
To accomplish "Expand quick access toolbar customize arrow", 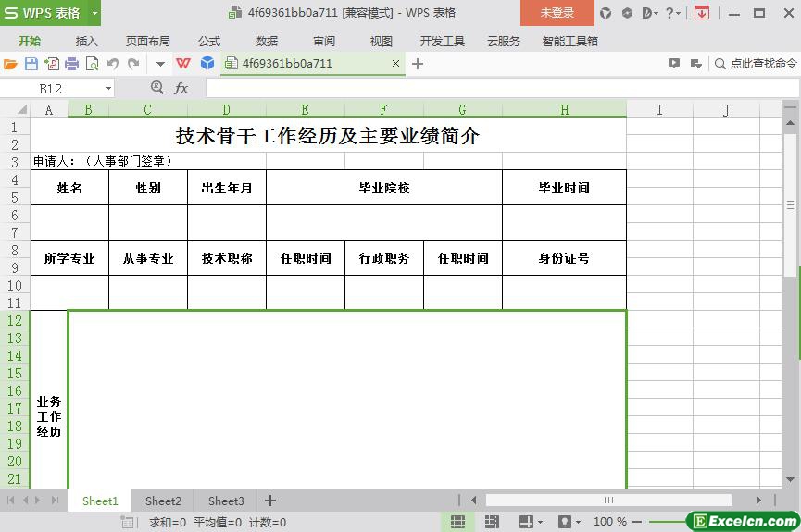I will point(160,64).
